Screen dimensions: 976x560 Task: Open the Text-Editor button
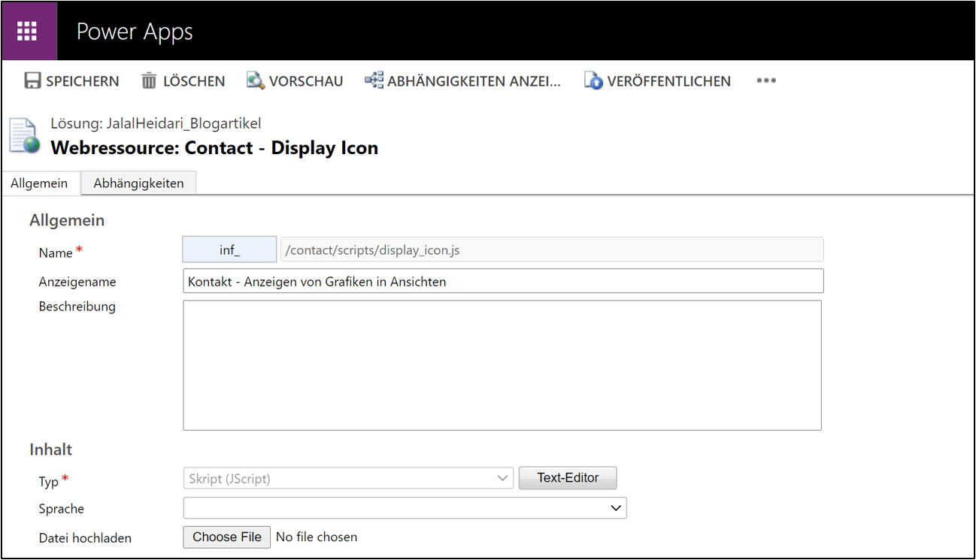click(568, 478)
